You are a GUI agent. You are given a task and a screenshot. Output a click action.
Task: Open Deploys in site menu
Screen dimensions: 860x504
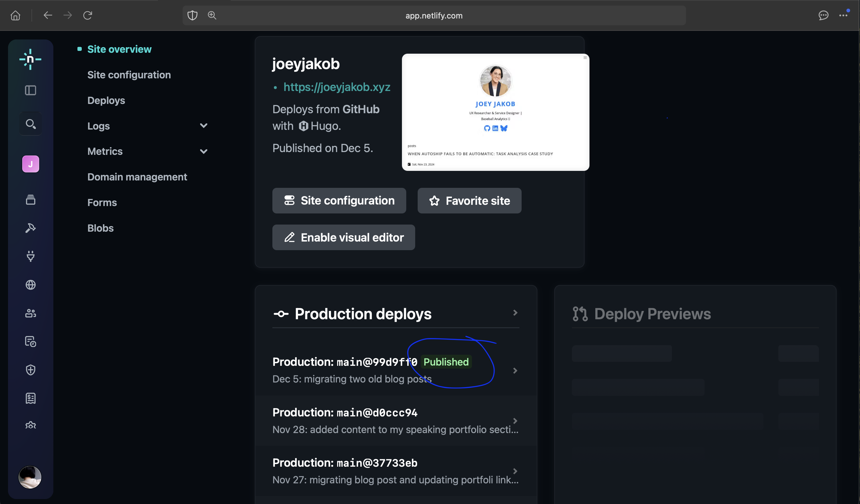click(x=106, y=100)
